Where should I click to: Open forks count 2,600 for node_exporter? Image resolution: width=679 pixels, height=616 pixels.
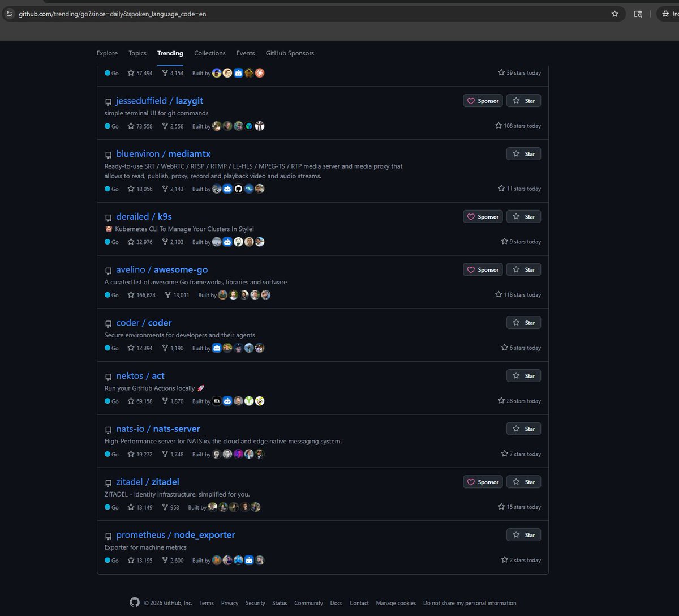[173, 561]
